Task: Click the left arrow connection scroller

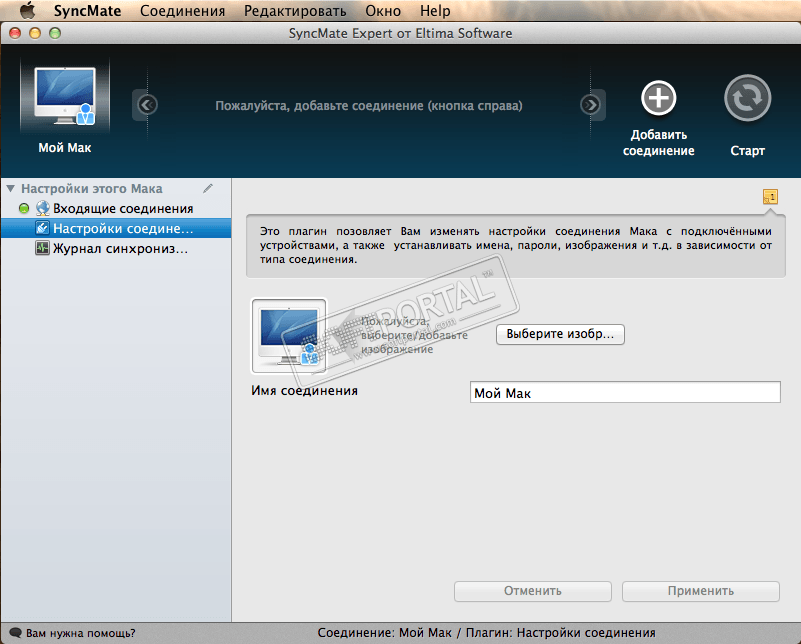Action: tap(147, 105)
